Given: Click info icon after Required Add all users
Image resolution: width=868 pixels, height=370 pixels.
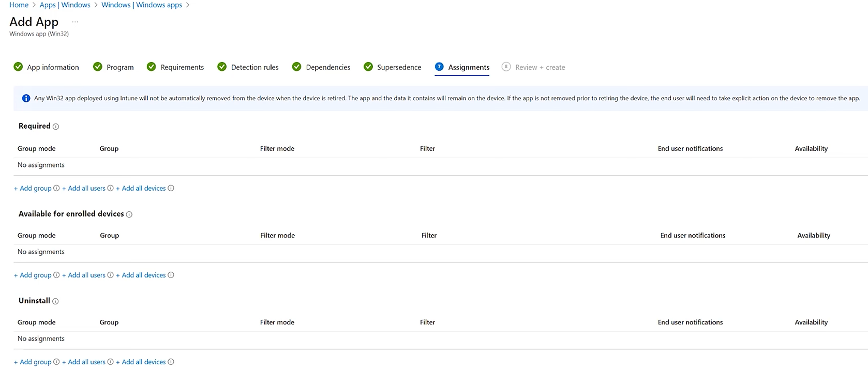Looking at the screenshot, I should click(110, 188).
